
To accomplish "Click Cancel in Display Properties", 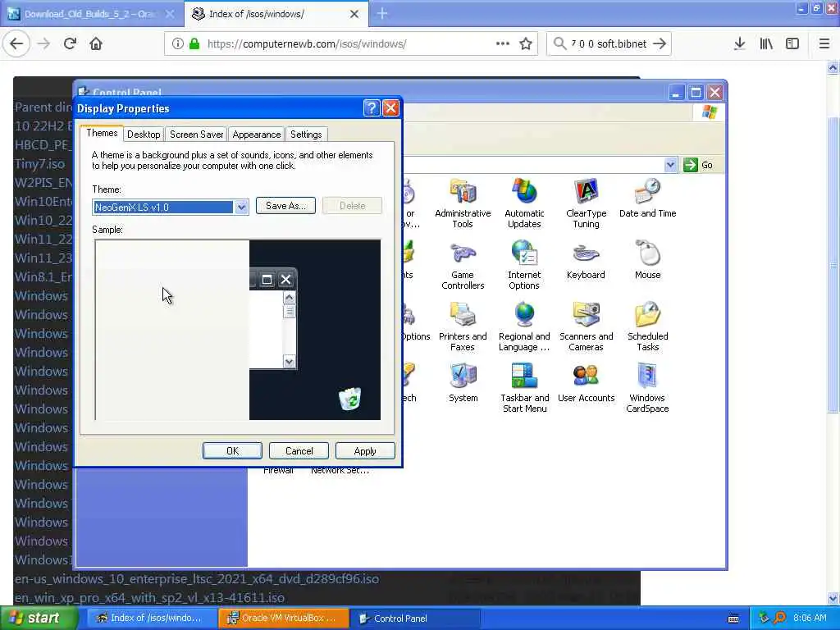I will coord(299,451).
